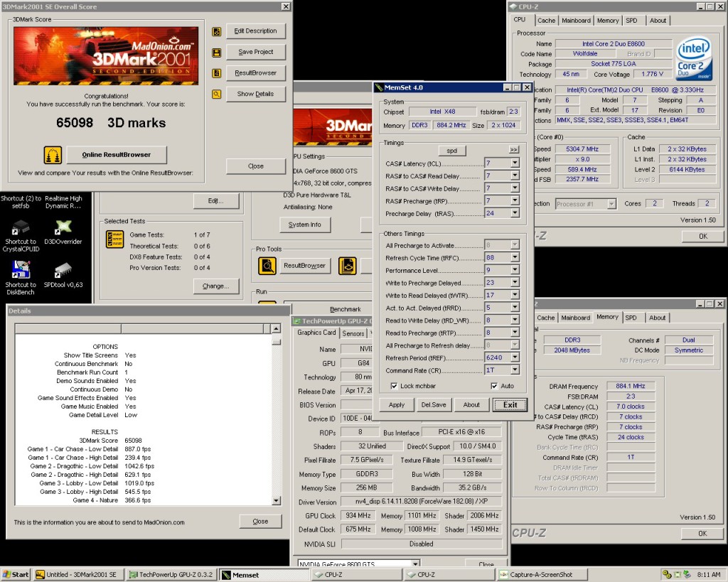The image size is (728, 582).
Task: Open Refresh Period (tREF) dropdown
Action: click(x=515, y=357)
